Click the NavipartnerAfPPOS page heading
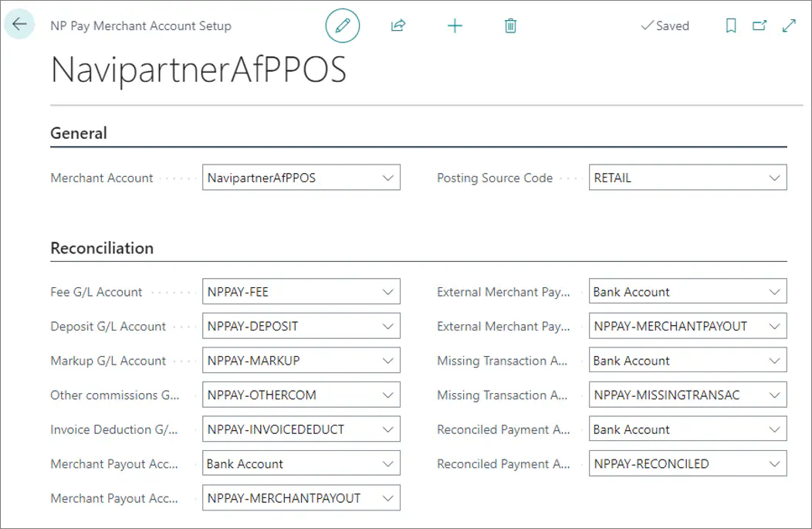This screenshot has height=529, width=812. pos(199,70)
